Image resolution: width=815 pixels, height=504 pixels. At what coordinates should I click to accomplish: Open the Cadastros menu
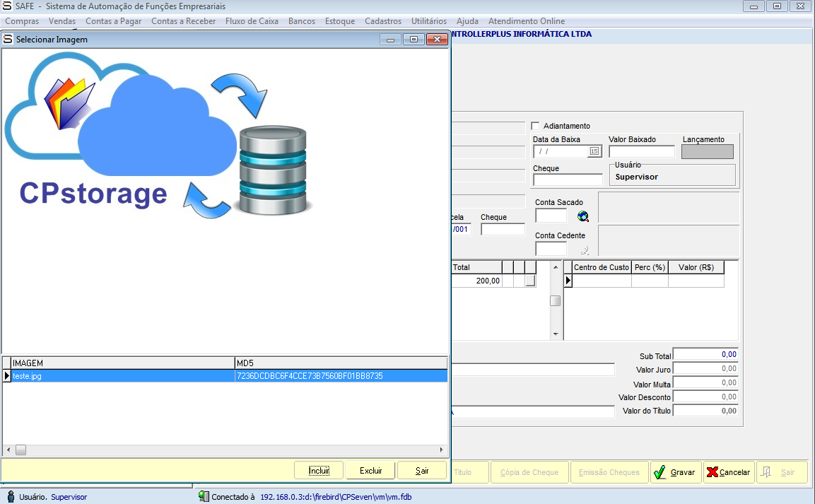(x=383, y=20)
